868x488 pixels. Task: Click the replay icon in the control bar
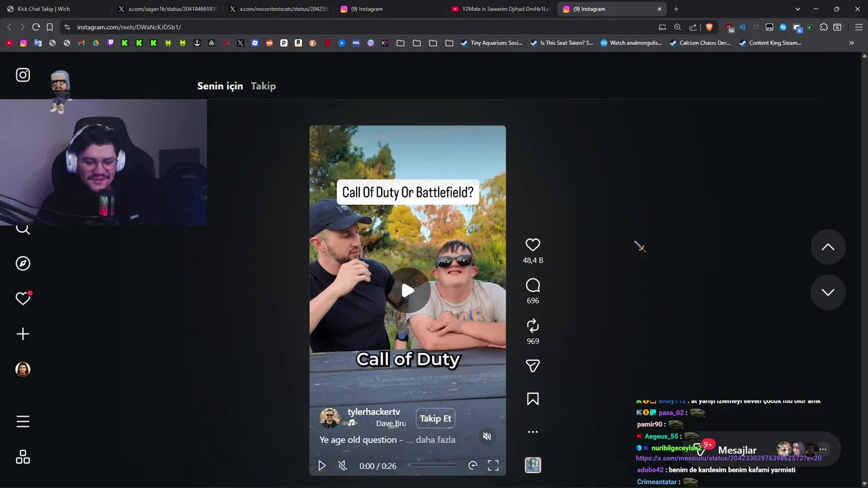[473, 466]
